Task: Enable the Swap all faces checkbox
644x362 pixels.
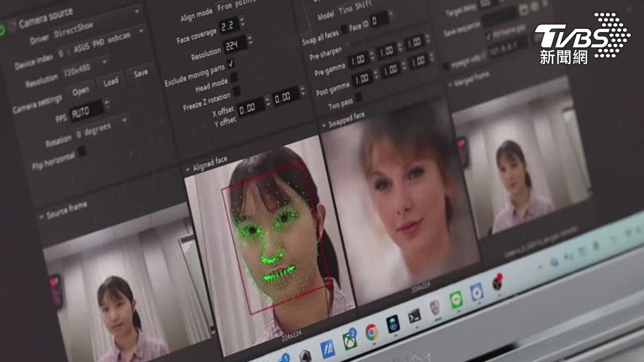Action: 344,29
